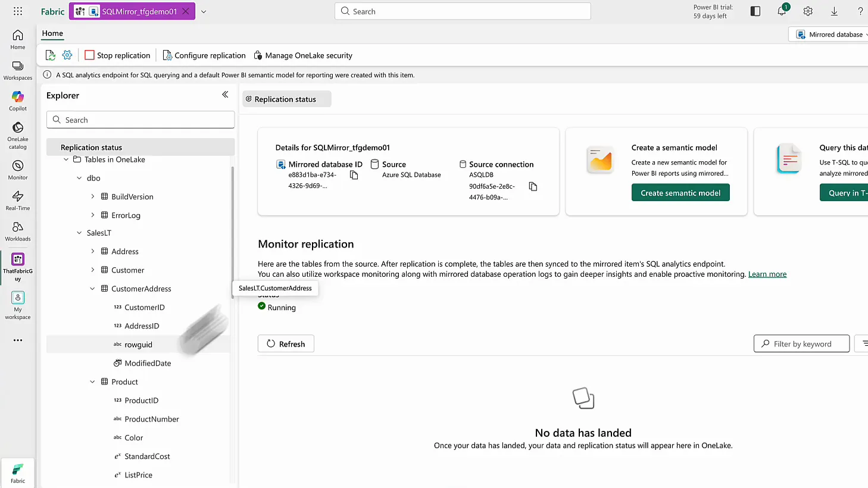Select the Home ribbon tab

click(52, 33)
